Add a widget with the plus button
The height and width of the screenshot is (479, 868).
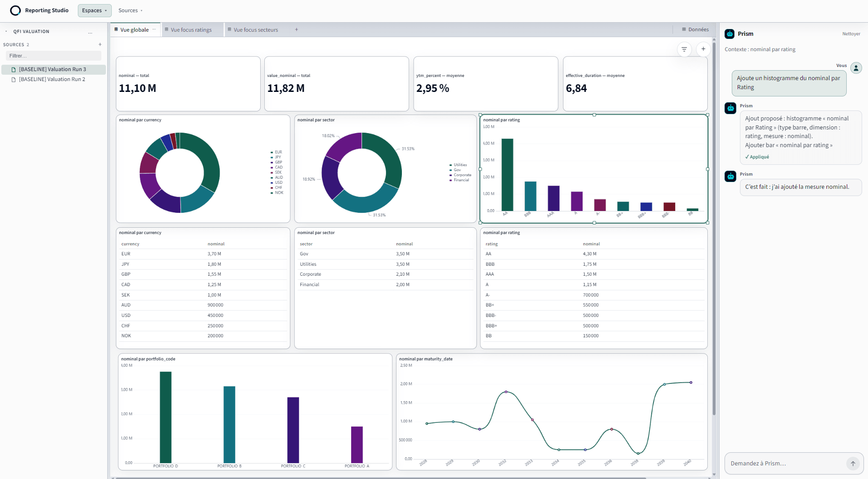pyautogui.click(x=703, y=49)
